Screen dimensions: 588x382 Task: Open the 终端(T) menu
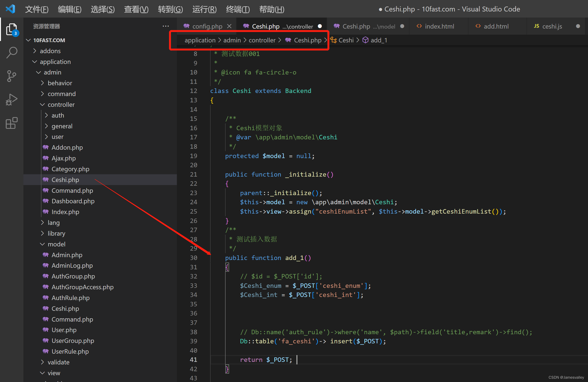(x=237, y=9)
